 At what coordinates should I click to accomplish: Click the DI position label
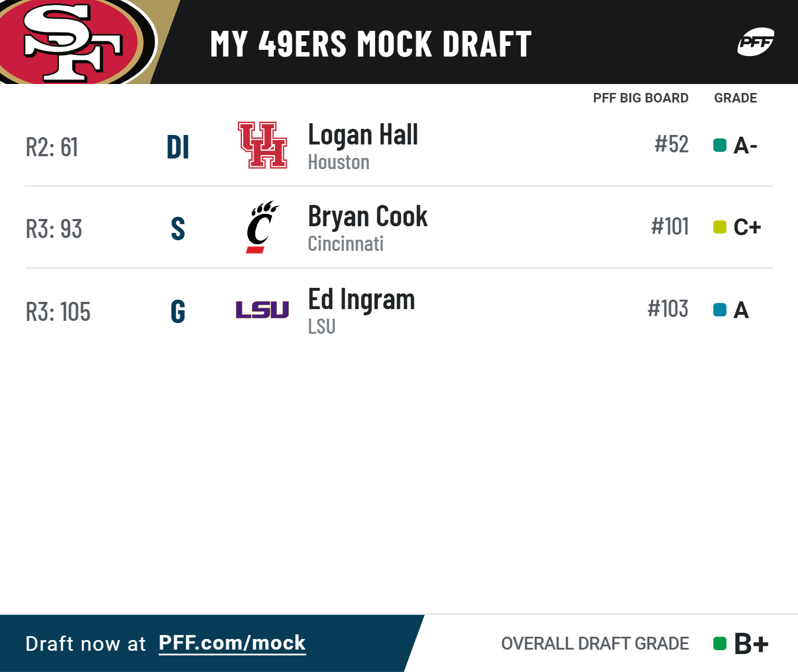click(178, 147)
